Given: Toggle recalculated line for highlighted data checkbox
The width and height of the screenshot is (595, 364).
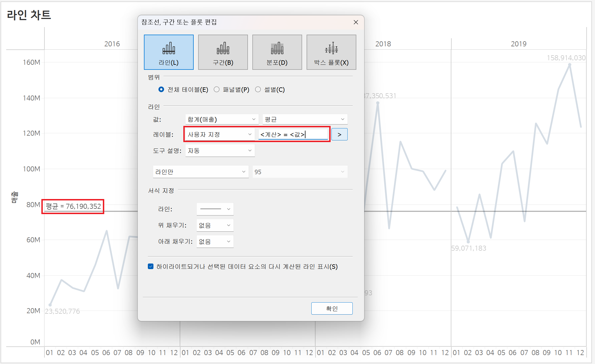Looking at the screenshot, I should (x=151, y=266).
